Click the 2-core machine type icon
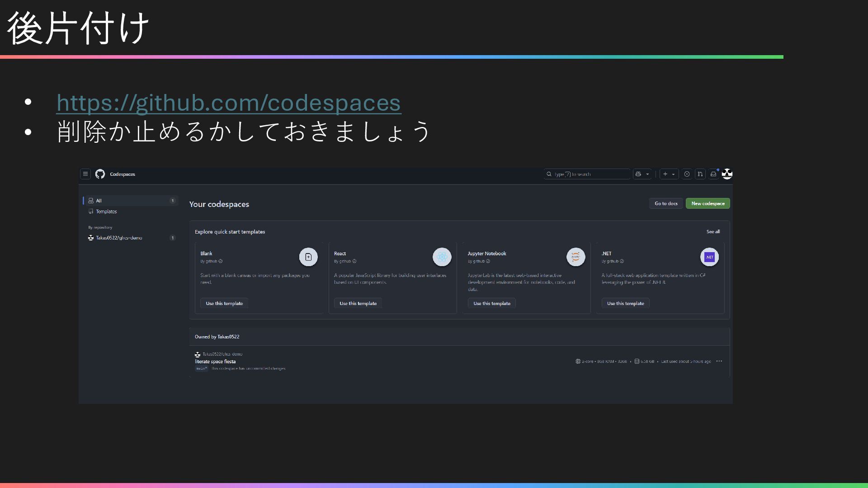 tap(578, 361)
